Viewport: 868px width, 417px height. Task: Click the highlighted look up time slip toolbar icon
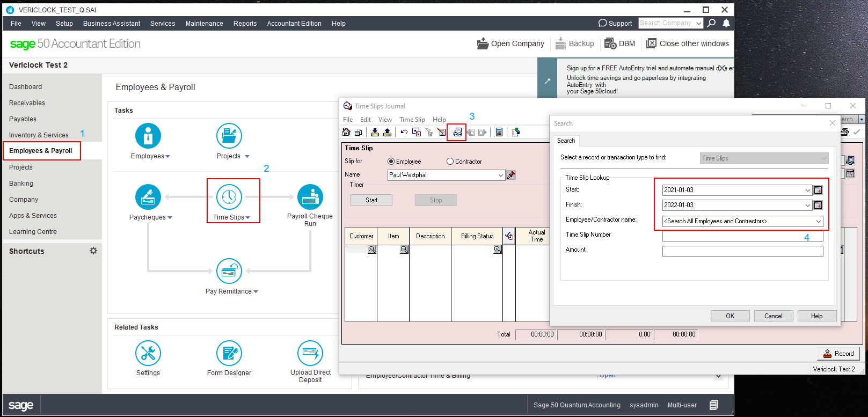pyautogui.click(x=457, y=132)
